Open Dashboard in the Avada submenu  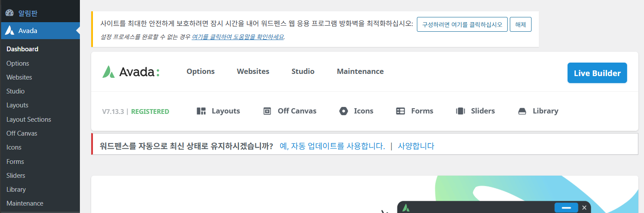23,49
